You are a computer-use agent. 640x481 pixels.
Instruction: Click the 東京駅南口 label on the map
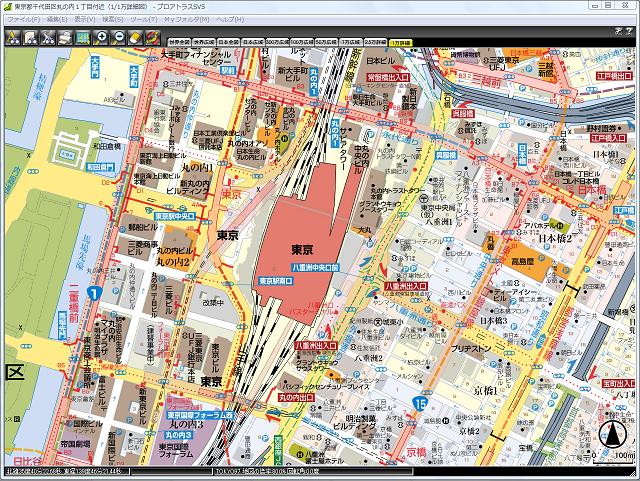coord(276,281)
